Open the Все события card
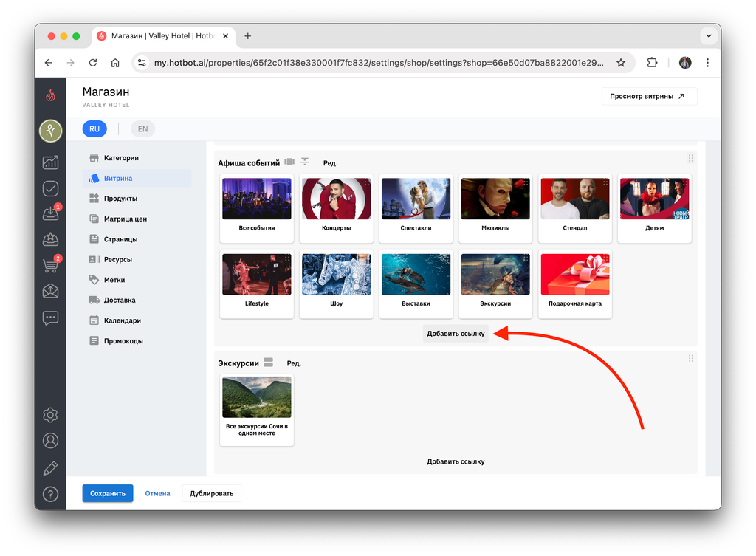Screen dimensions: 756x556 click(257, 208)
